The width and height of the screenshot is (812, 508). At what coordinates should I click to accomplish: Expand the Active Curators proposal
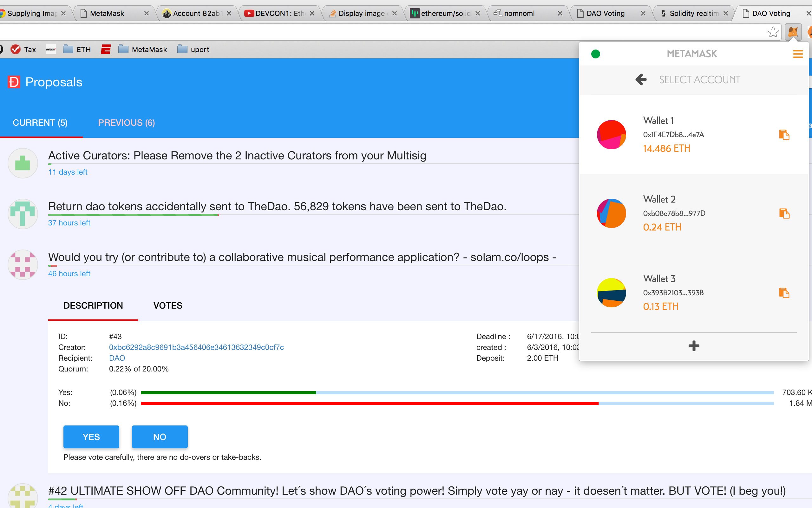[x=237, y=156]
